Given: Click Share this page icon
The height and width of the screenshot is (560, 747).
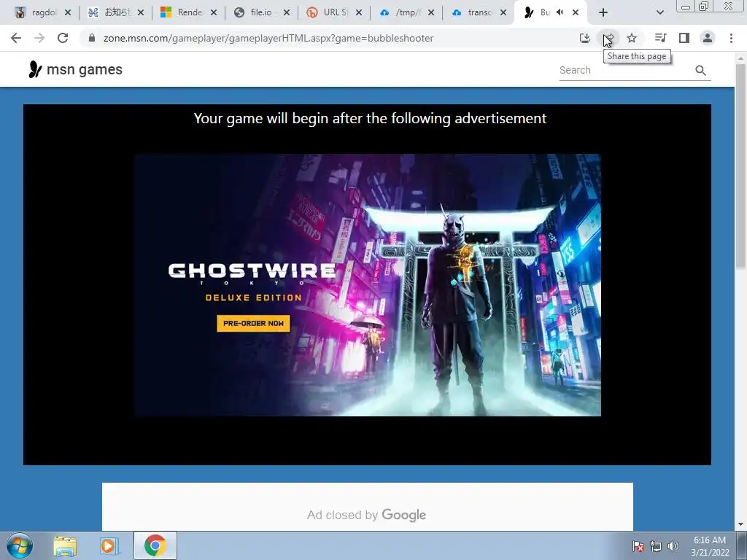Looking at the screenshot, I should (608, 38).
